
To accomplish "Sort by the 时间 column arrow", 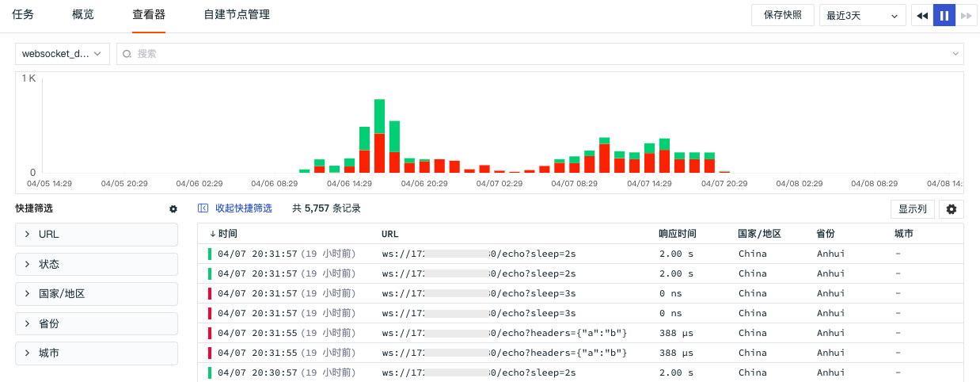I will pos(212,234).
